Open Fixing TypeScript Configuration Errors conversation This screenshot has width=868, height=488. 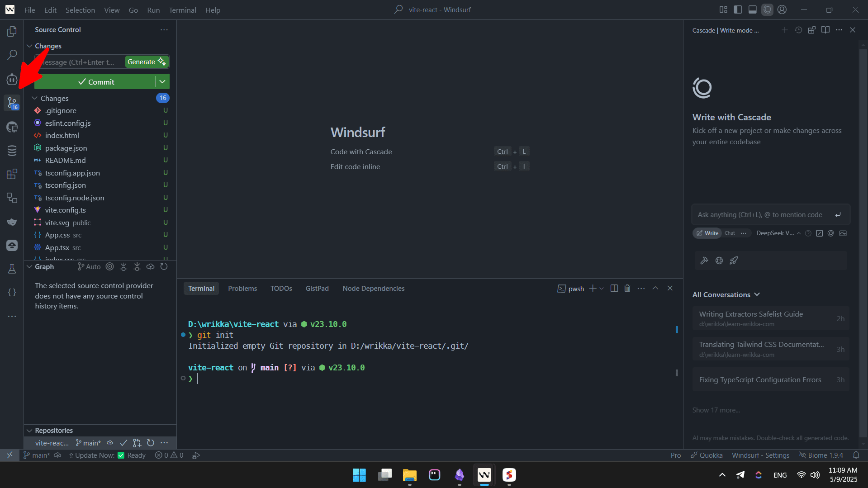[x=771, y=380]
